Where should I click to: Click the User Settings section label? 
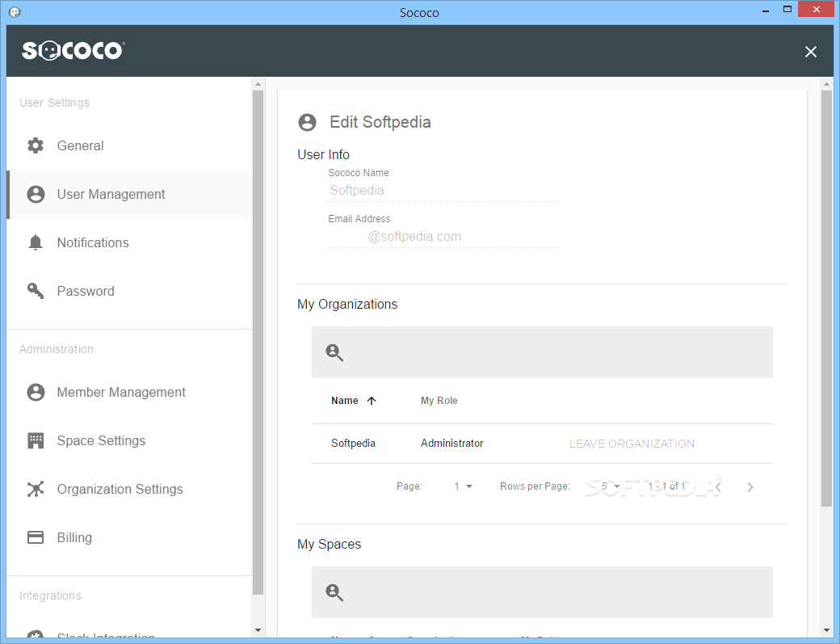point(54,103)
